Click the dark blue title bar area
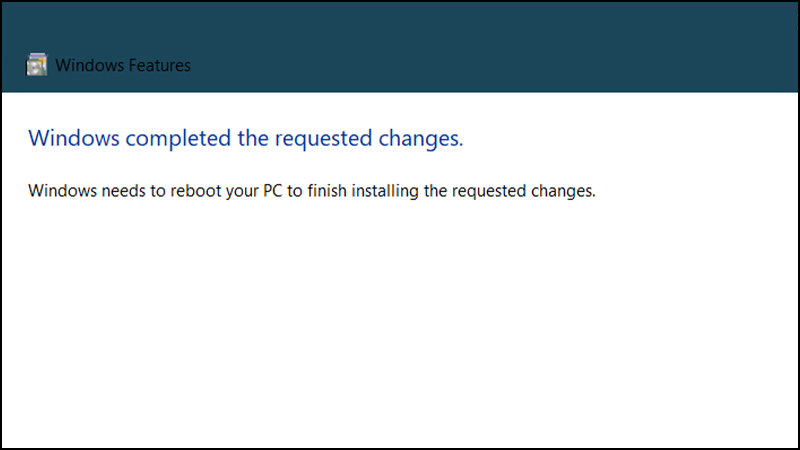The width and height of the screenshot is (800, 450). tap(400, 47)
